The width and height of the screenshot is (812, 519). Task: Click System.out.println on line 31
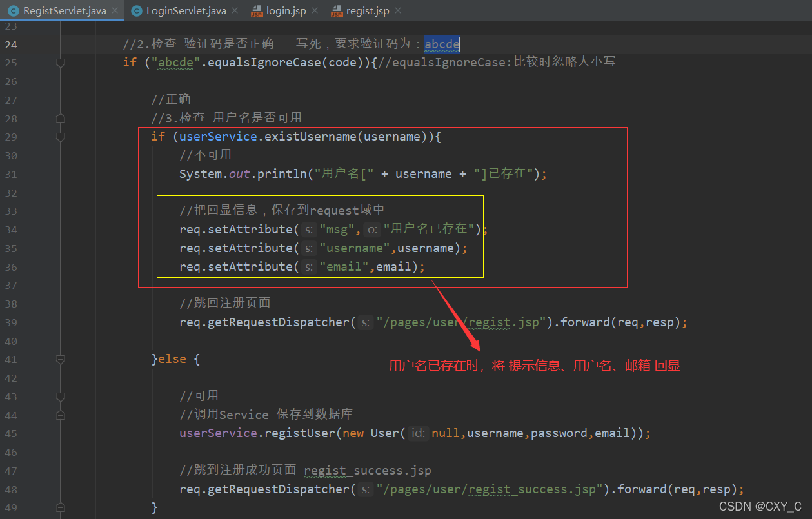click(243, 174)
